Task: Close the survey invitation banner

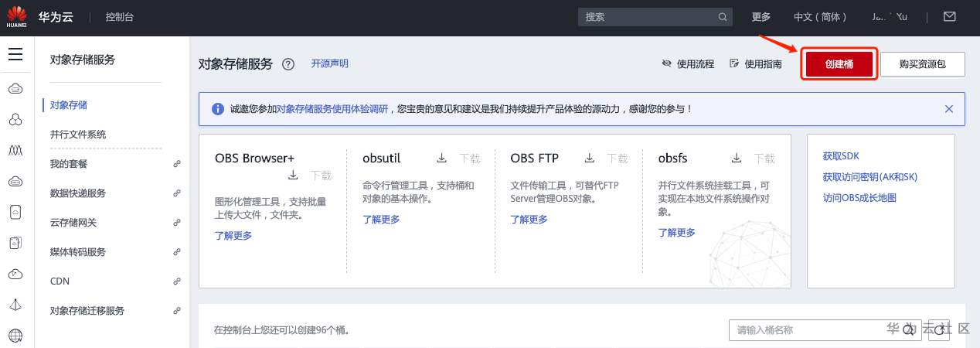Action: (x=949, y=109)
